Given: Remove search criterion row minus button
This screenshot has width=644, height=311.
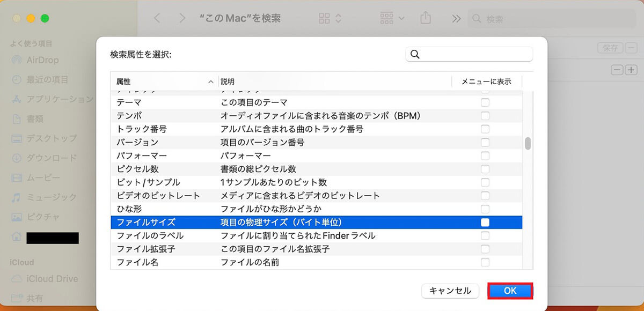Looking at the screenshot, I should pyautogui.click(x=618, y=70).
